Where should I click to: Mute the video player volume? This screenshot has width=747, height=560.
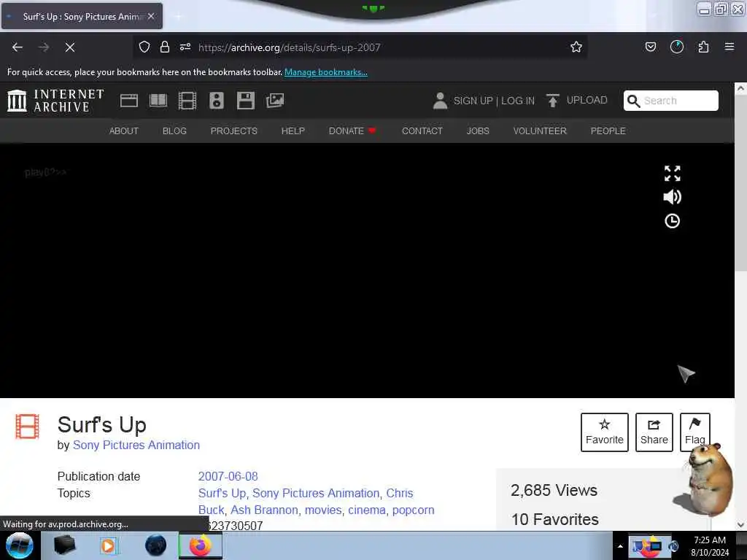pos(672,197)
